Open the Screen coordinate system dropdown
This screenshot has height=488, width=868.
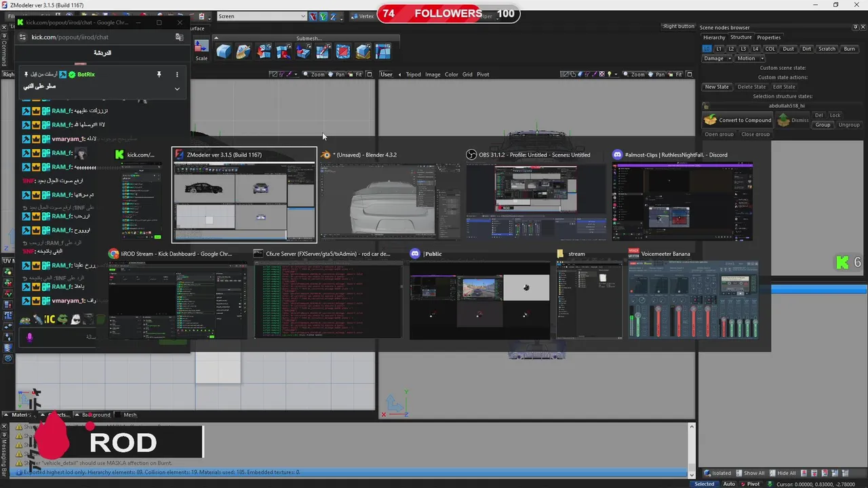point(262,16)
